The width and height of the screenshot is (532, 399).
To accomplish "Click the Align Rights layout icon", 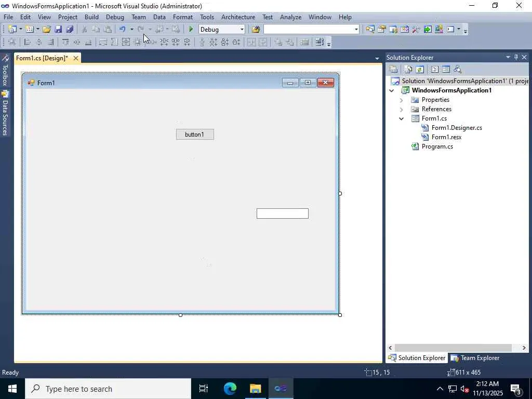I will point(50,42).
